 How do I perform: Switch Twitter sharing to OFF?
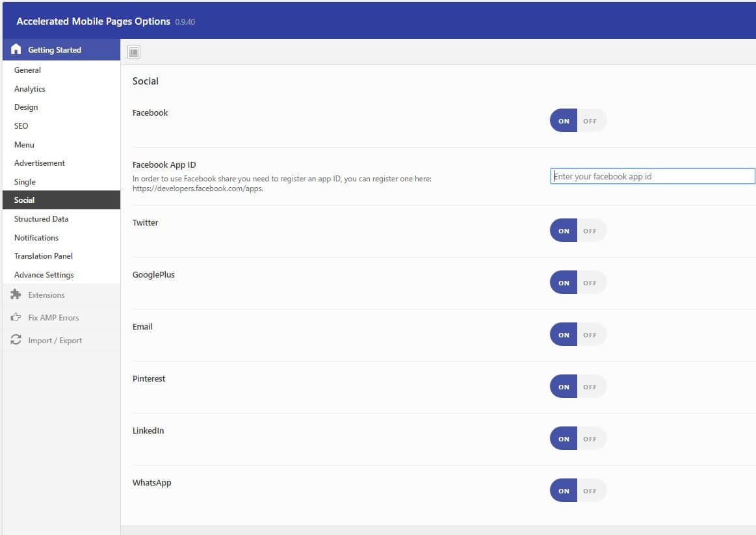click(x=591, y=230)
